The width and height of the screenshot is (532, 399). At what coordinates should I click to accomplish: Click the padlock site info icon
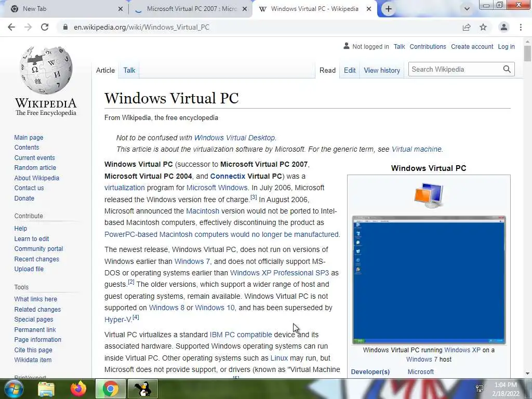65,27
